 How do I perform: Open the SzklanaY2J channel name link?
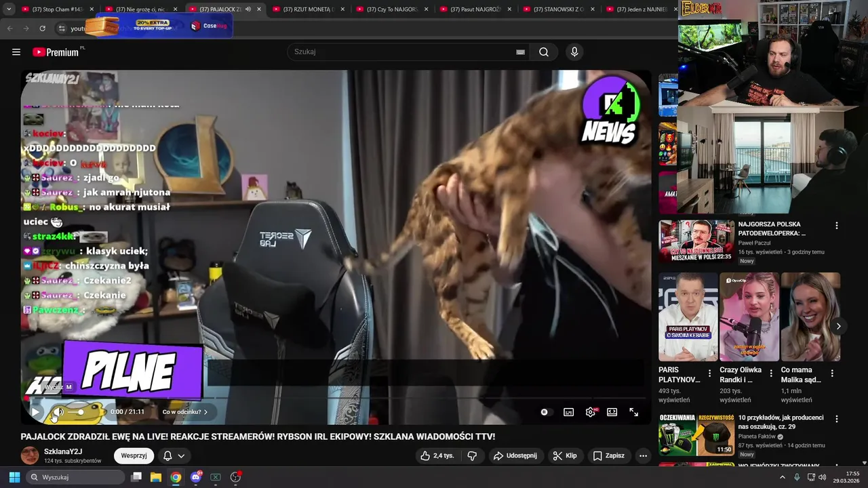point(63,451)
